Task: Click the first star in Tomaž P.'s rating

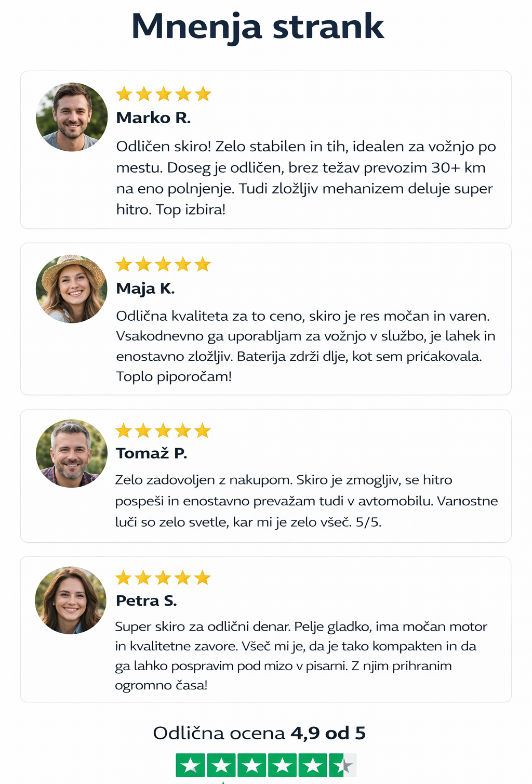Action: [x=124, y=430]
